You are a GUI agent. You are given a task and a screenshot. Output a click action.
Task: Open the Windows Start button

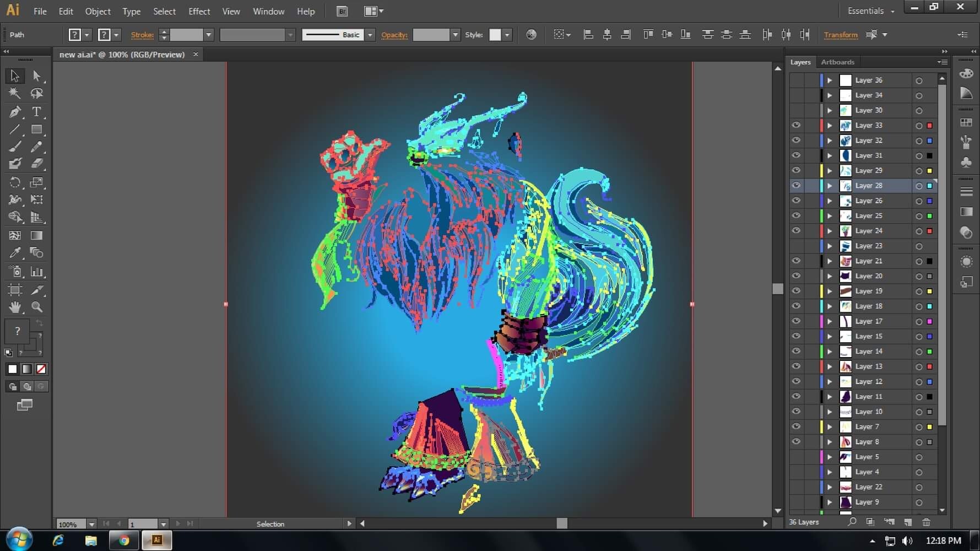pos(19,540)
